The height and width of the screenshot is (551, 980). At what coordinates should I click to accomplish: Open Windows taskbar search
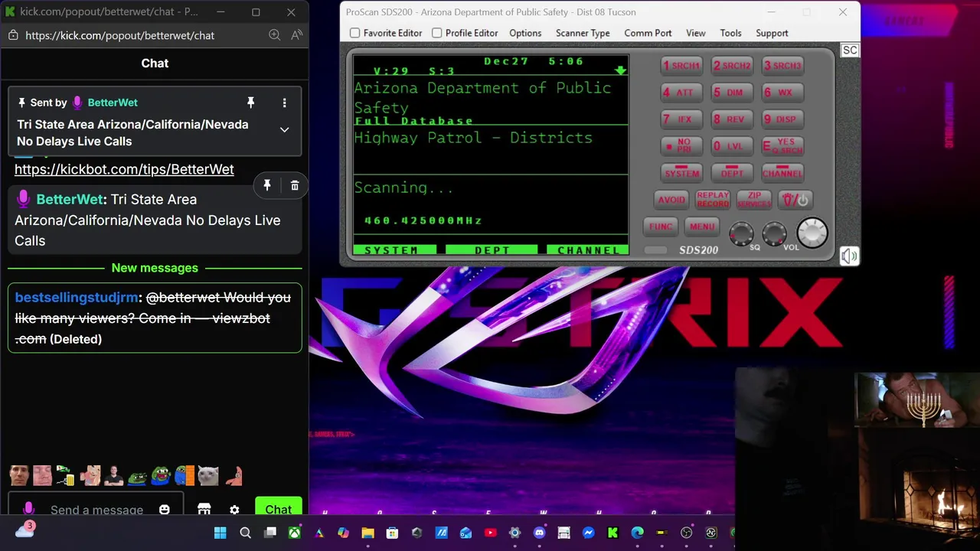tap(245, 533)
